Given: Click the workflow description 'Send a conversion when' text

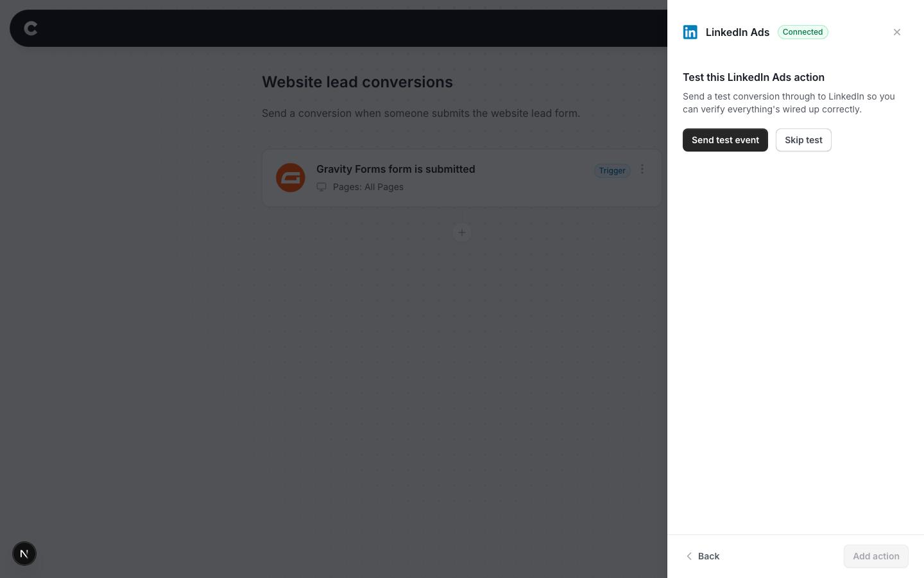Looking at the screenshot, I should pos(421,113).
